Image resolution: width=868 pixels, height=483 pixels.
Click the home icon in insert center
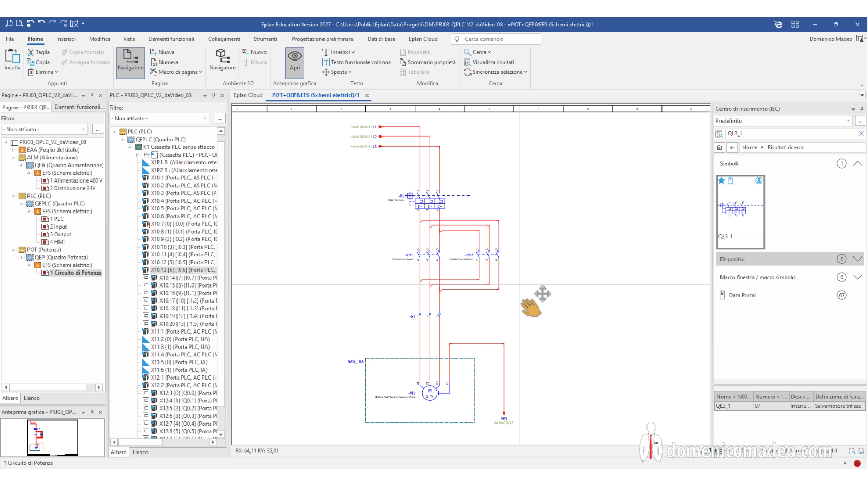click(719, 147)
